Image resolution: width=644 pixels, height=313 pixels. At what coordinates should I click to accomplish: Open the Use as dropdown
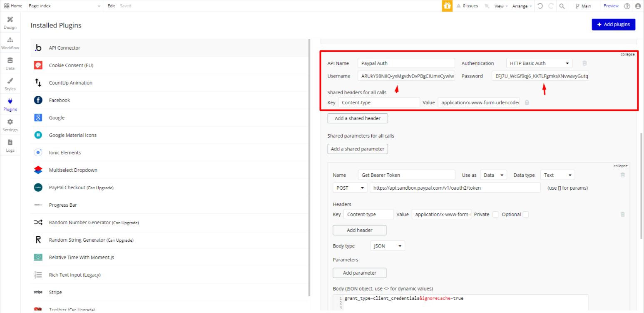point(494,175)
